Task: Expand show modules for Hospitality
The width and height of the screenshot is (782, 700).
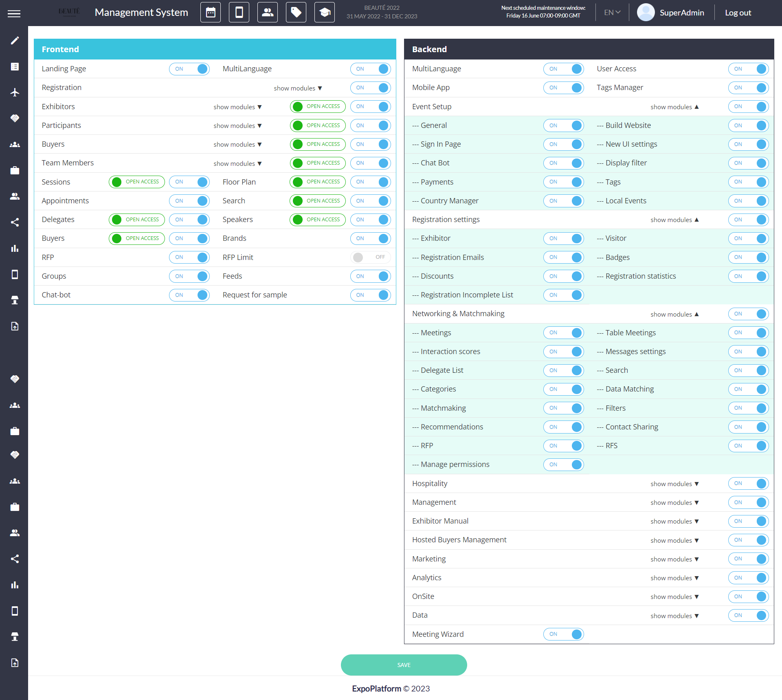Action: 674,484
